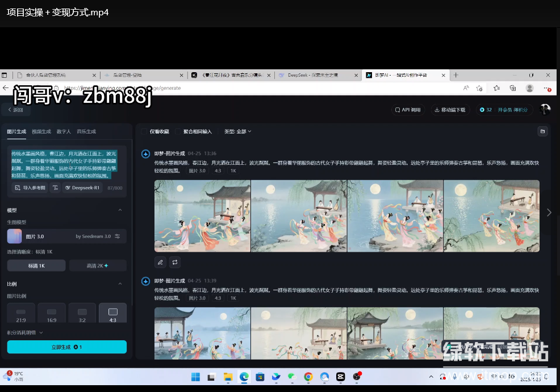560x392 pixels.
Task: Switch to 图片生成 tab
Action: 16,131
